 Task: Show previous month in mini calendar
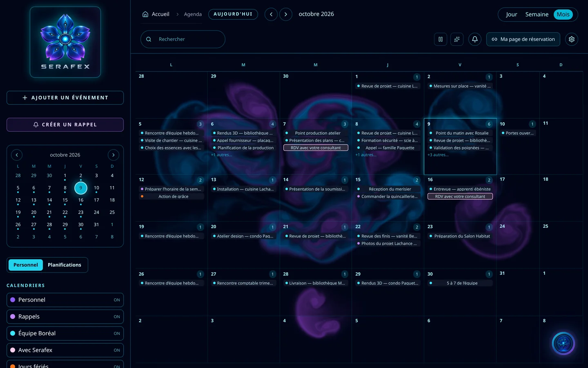[17, 155]
